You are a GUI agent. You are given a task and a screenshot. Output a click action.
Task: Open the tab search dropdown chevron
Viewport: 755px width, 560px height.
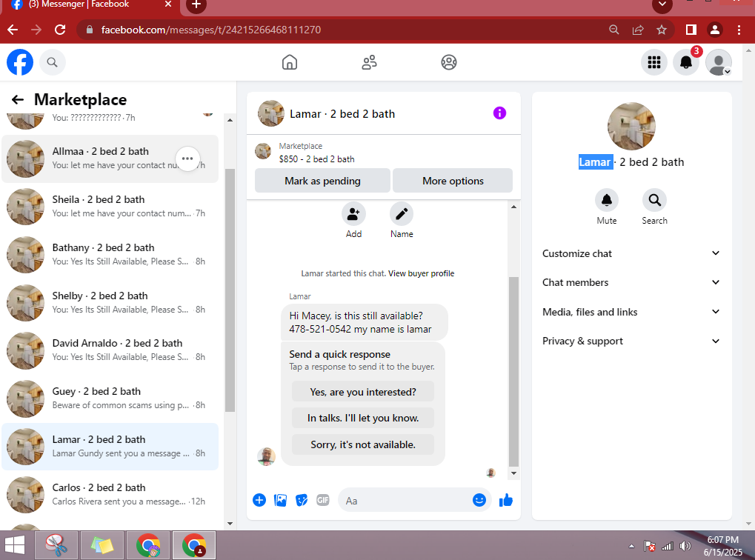(x=662, y=4)
